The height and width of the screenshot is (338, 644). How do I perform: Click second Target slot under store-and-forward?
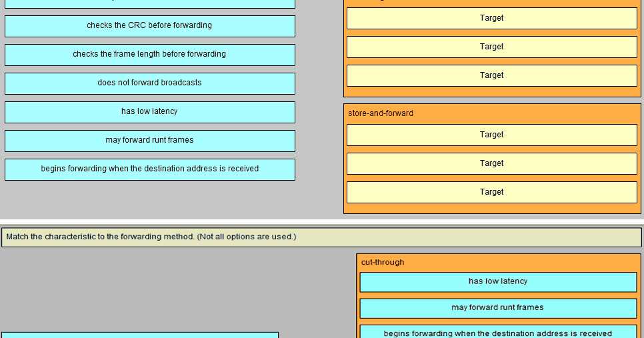click(491, 163)
